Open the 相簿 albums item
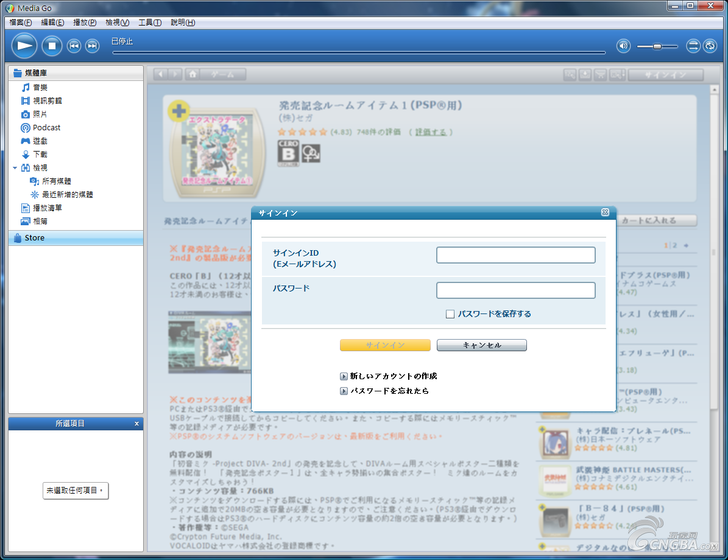The height and width of the screenshot is (560, 728). tap(40, 222)
